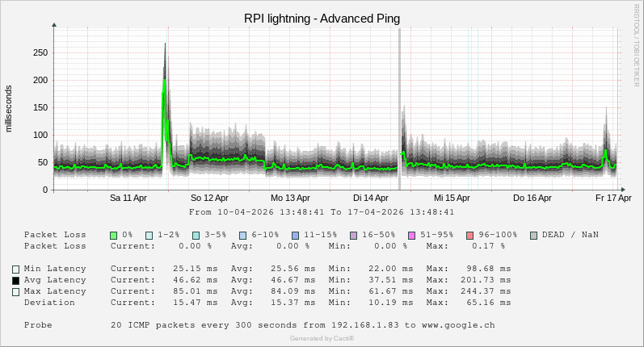The width and height of the screenshot is (644, 347).
Task: Select the red 96-100% packet loss swatch
Action: click(x=469, y=235)
